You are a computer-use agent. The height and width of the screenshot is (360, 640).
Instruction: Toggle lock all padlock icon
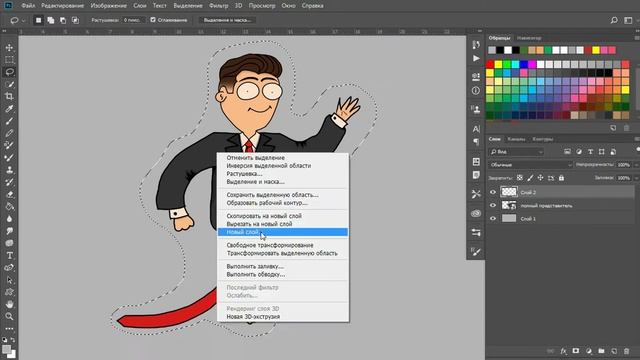561,178
